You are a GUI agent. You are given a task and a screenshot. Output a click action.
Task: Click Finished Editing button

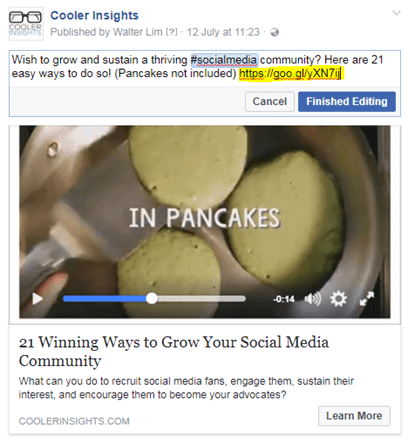(347, 101)
